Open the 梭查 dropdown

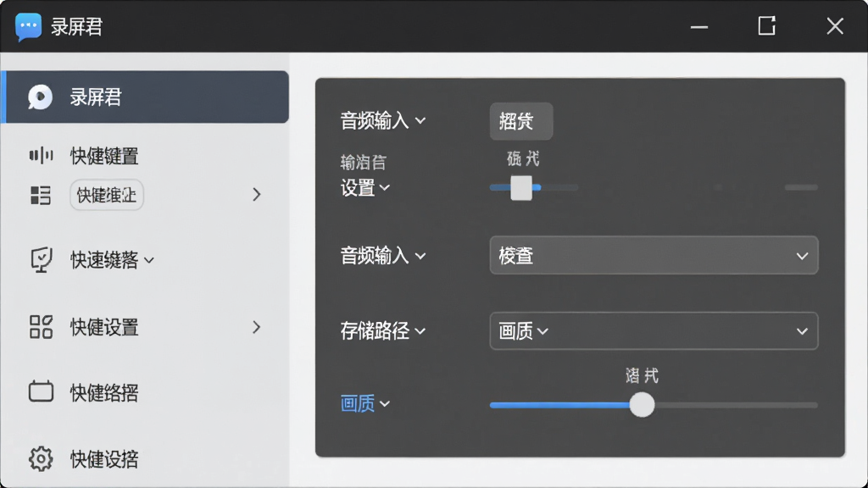click(x=654, y=256)
